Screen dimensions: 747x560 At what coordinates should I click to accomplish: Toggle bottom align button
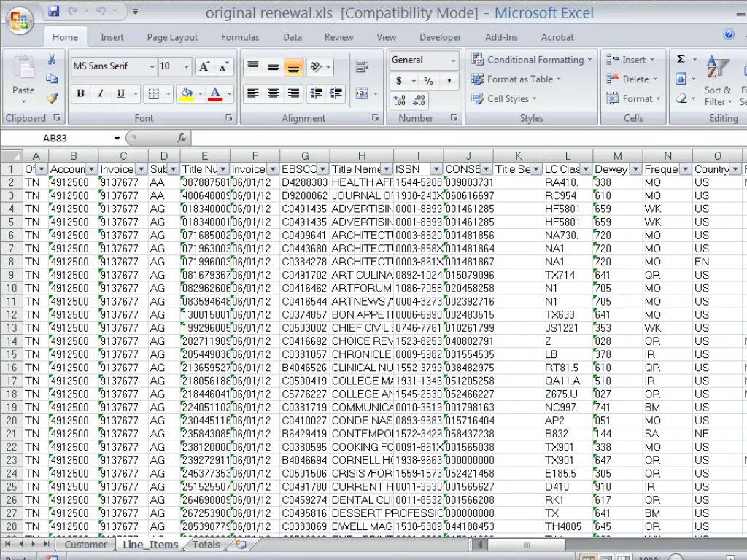click(293, 68)
